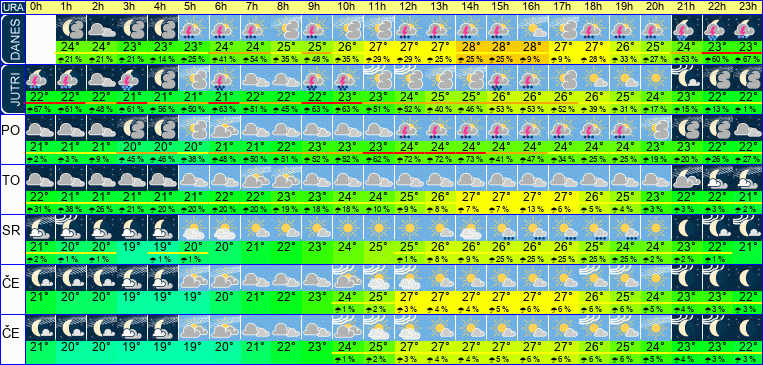This screenshot has width=763, height=365.
Task: Select the clear sun icon for SR at 10h
Action: [346, 228]
